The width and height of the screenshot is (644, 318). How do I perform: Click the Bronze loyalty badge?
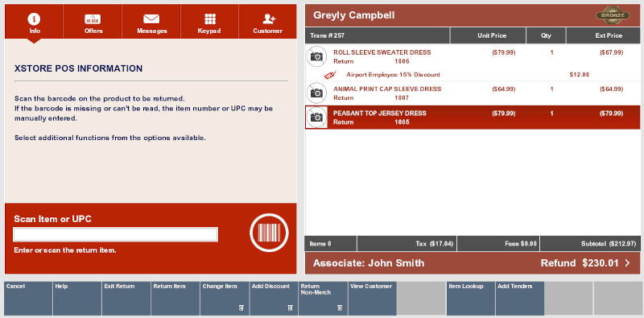613,15
